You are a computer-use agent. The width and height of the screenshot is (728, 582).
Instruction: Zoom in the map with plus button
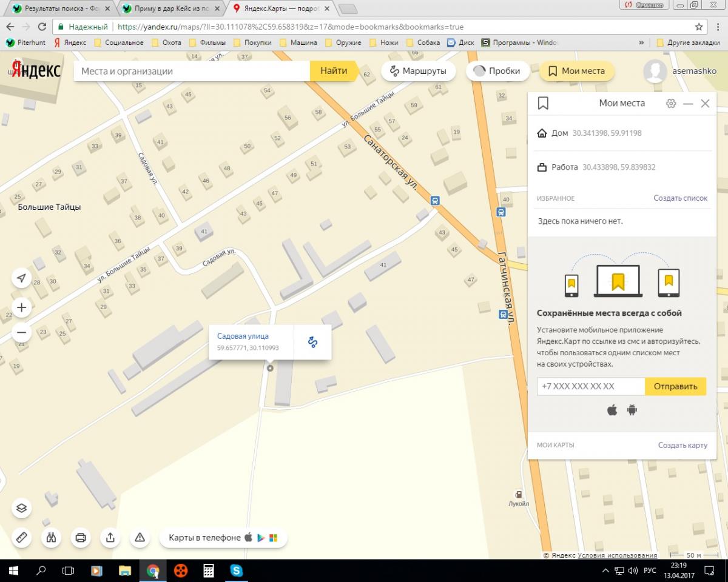pyautogui.click(x=21, y=307)
